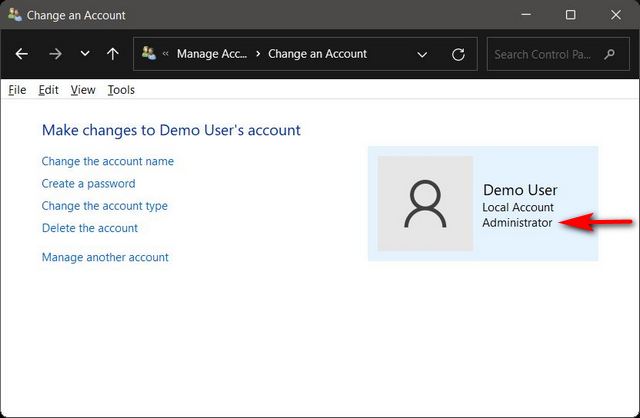Click the user accounts icon in address bar
Screen dimensions: 640x418
point(149,54)
